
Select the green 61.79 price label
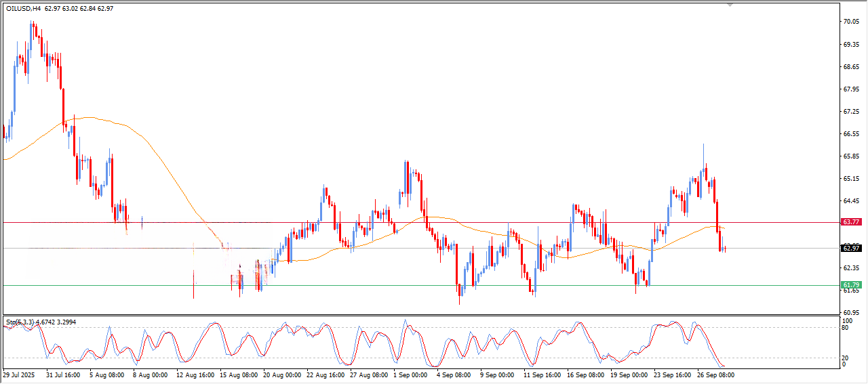pyautogui.click(x=850, y=285)
